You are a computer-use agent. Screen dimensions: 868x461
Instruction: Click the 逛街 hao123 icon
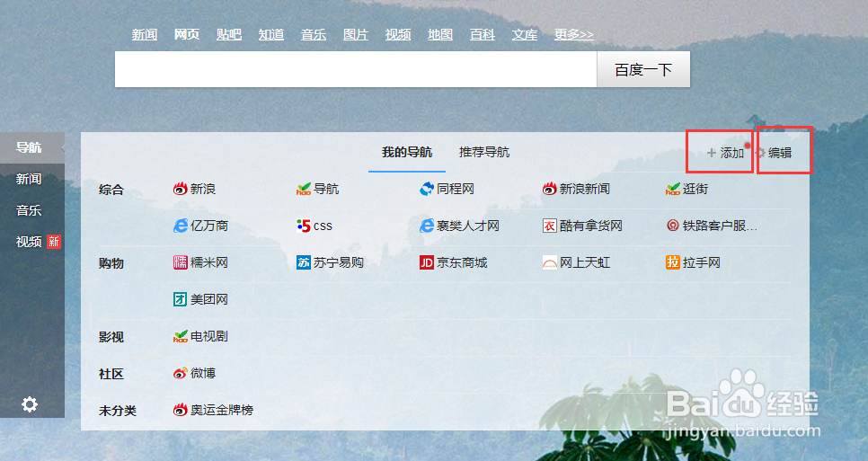tap(673, 189)
